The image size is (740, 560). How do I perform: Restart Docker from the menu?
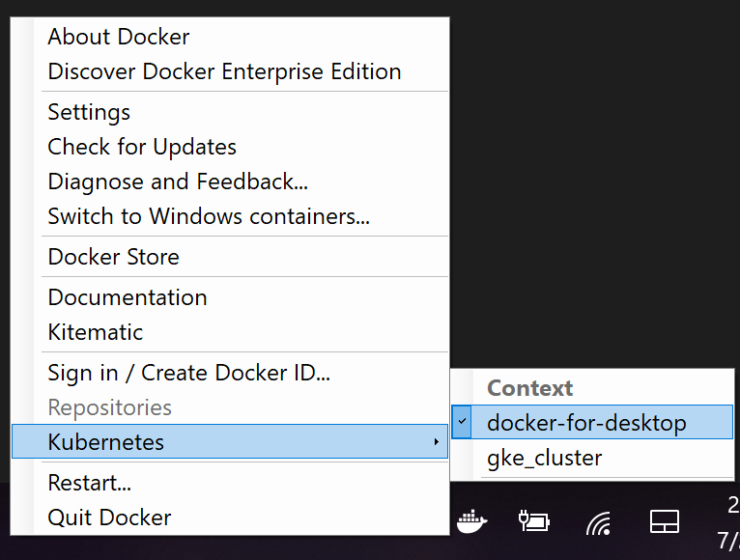pyautogui.click(x=90, y=482)
